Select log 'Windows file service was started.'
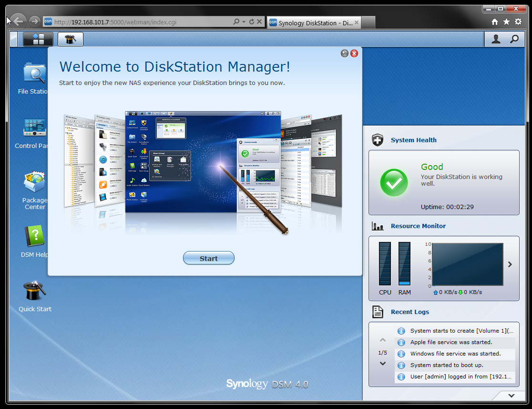 click(x=455, y=354)
